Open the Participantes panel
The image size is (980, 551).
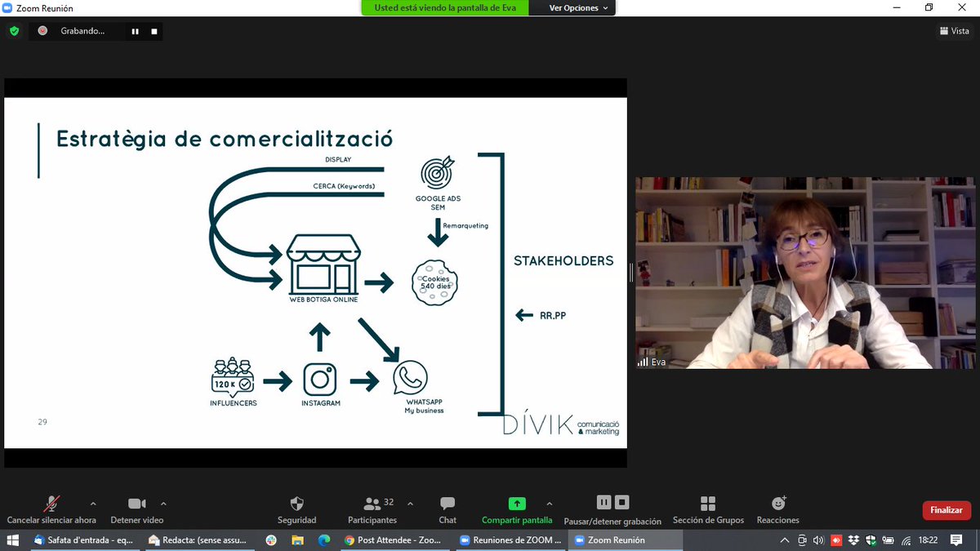click(372, 509)
